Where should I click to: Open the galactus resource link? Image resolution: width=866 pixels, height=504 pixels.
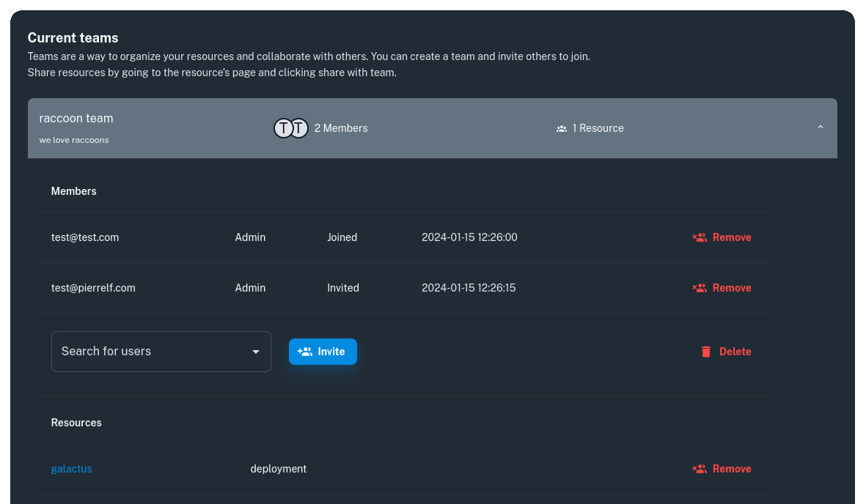tap(72, 469)
